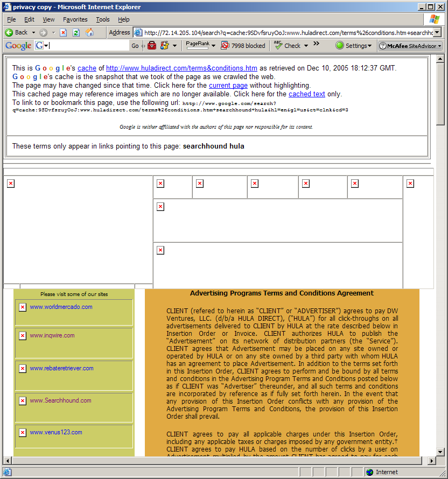Open the huladirect.com terms&conditions link

tap(181, 68)
